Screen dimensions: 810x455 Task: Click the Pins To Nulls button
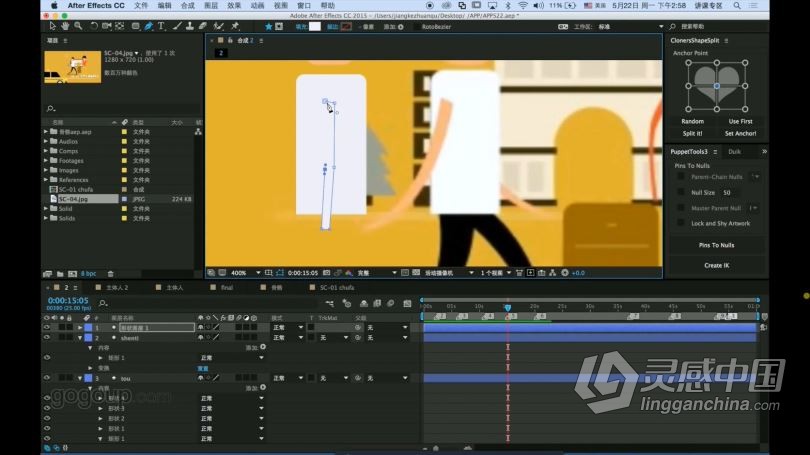716,245
